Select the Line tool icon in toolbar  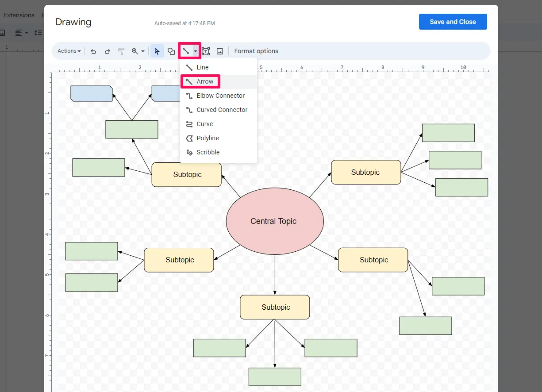pos(186,51)
